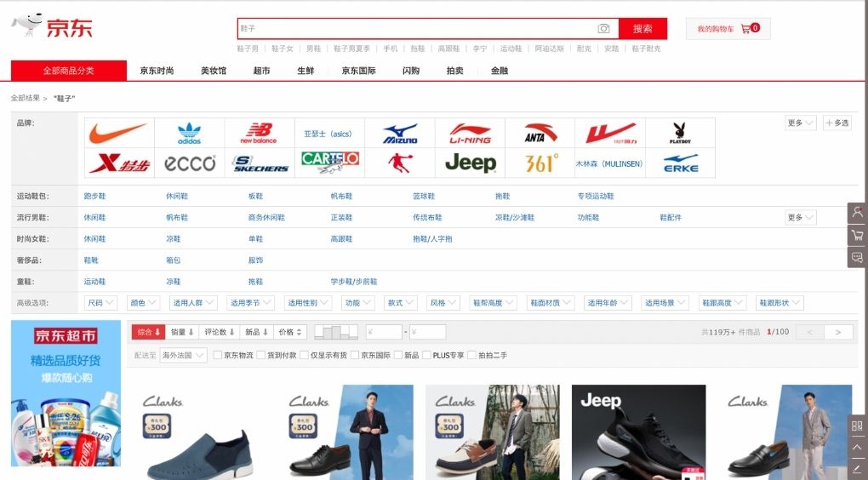Screen dimensions: 868x480
Task: Tick the 新品 filter checkbox
Action: pyautogui.click(x=398, y=356)
